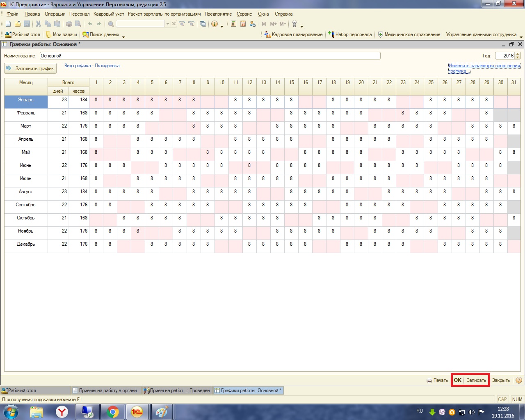This screenshot has width=525, height=420.
Task: Open Кадровое планирование panel
Action: (293, 34)
